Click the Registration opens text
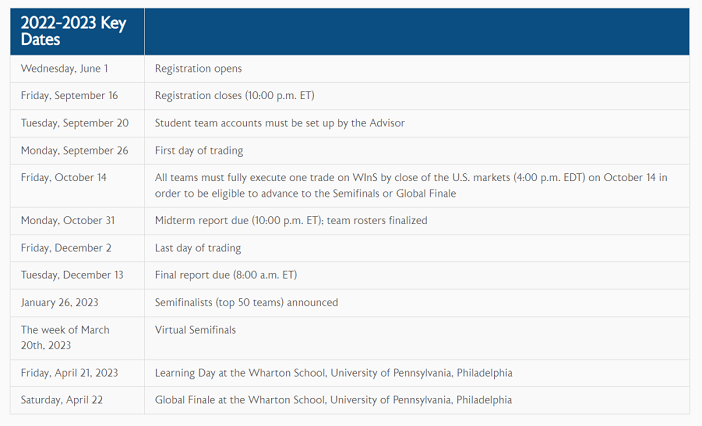This screenshot has width=702, height=426. point(198,68)
